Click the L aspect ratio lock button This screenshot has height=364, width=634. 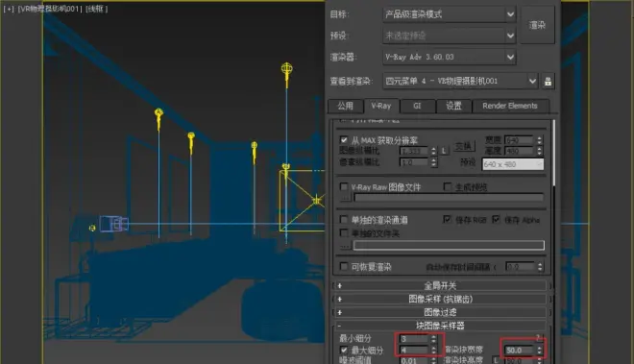coord(444,151)
